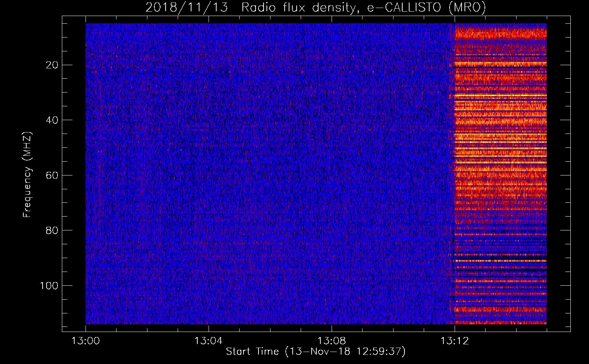Click the 100 frequency tick label

pyautogui.click(x=49, y=286)
